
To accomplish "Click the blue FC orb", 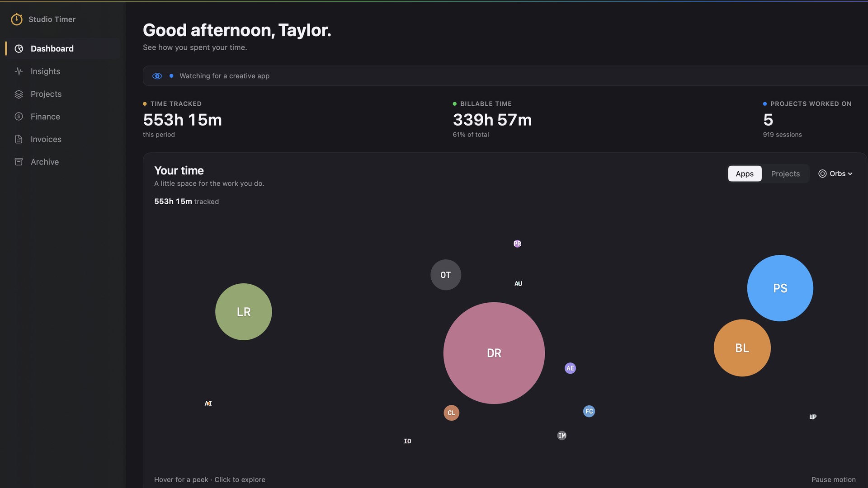I will (589, 411).
